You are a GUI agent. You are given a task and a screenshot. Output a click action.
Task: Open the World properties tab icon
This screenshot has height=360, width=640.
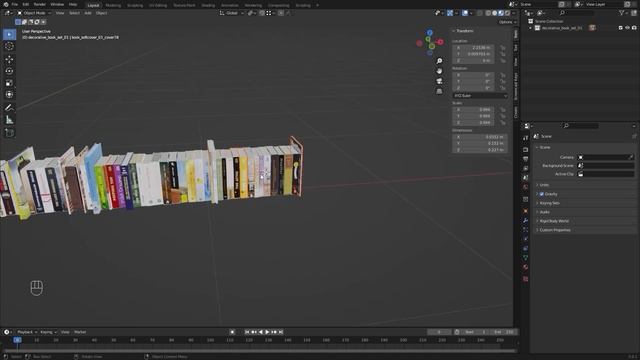pyautogui.click(x=525, y=187)
